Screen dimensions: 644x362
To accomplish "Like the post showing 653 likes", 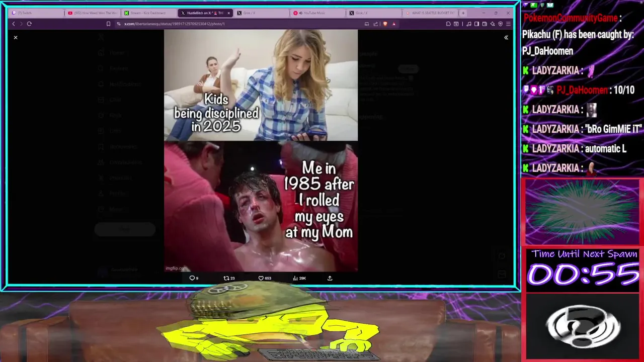I will (x=265, y=278).
